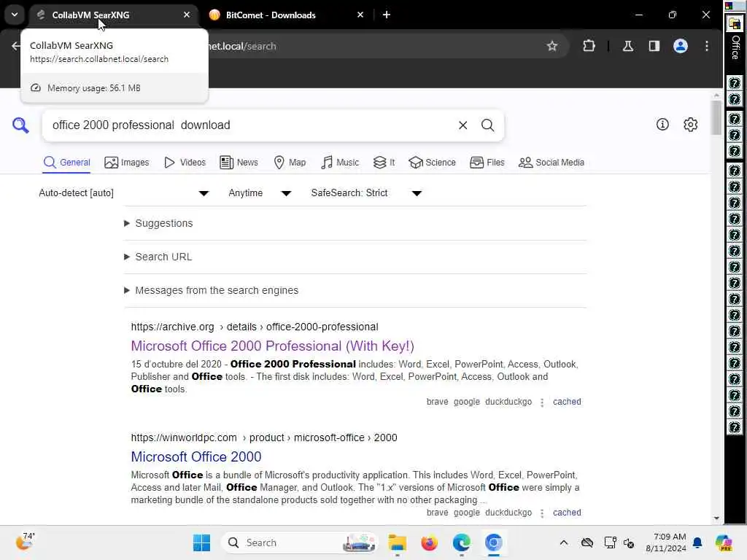This screenshot has width=747, height=560.
Task: Click Office shortcut bar top icon
Action: 735,24
